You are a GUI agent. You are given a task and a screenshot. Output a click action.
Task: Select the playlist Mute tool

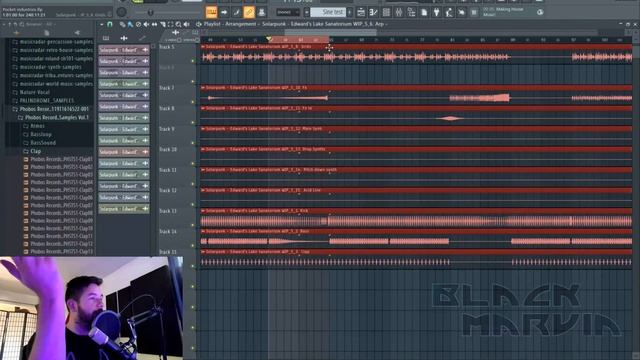(146, 24)
